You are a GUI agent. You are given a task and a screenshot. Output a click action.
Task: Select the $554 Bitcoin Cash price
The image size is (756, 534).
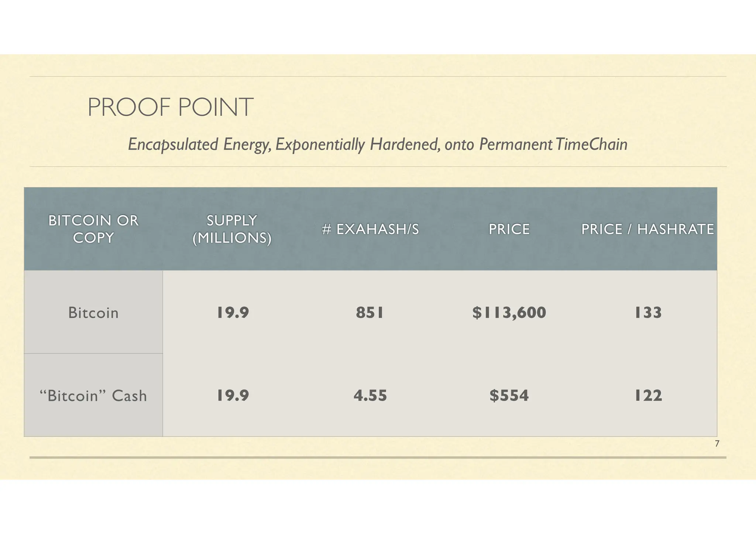click(x=509, y=396)
